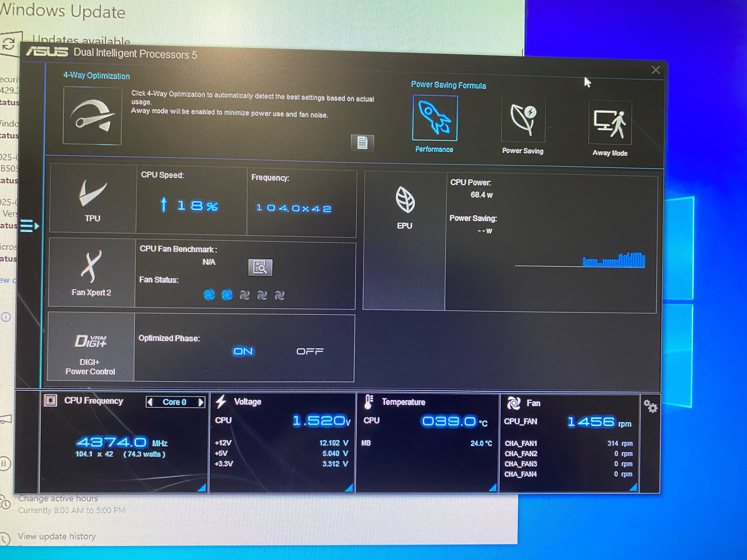Viewport: 747px width, 560px height.
Task: Click the Power Saving Formula heading
Action: (x=449, y=85)
